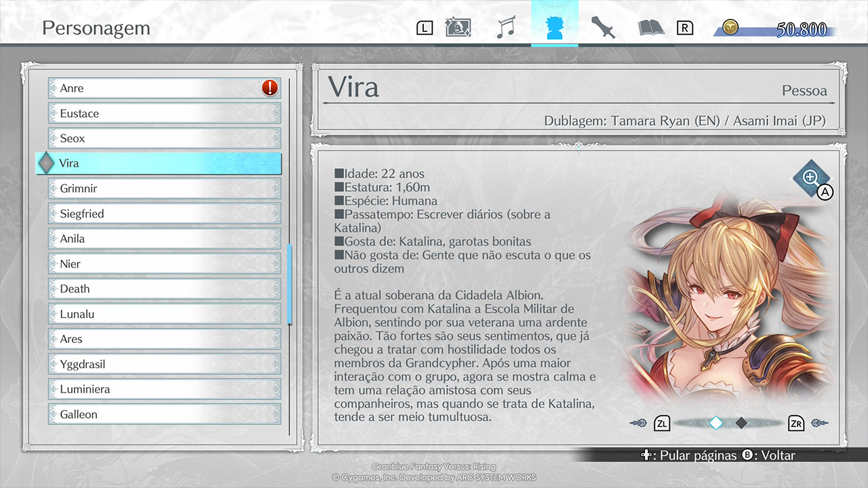Click the B Voltar back prompt
The width and height of the screenshot is (868, 488).
pos(768,455)
